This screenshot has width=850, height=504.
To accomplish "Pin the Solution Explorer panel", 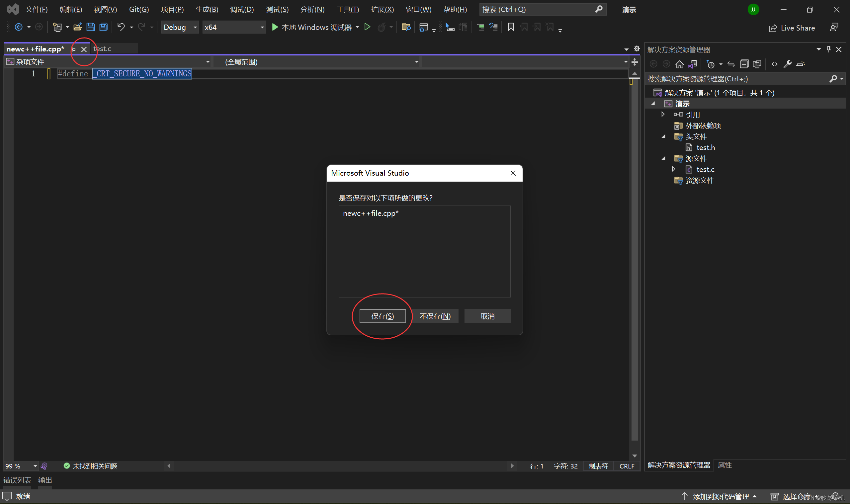I will (x=828, y=49).
